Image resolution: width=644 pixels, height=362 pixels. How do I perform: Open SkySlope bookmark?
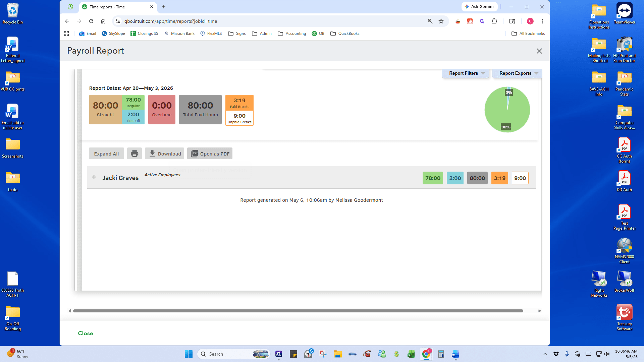[113, 34]
